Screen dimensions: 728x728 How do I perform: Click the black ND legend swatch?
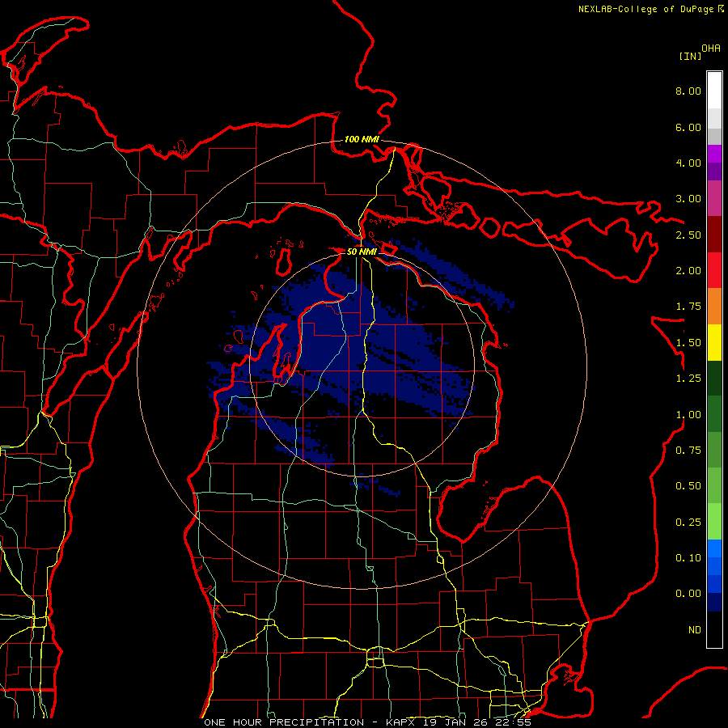(x=714, y=629)
